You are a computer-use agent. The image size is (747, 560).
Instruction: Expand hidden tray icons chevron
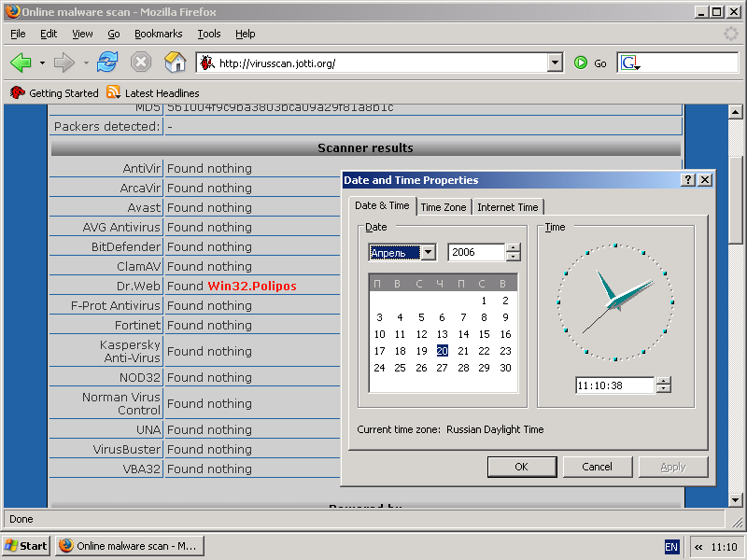tap(698, 547)
